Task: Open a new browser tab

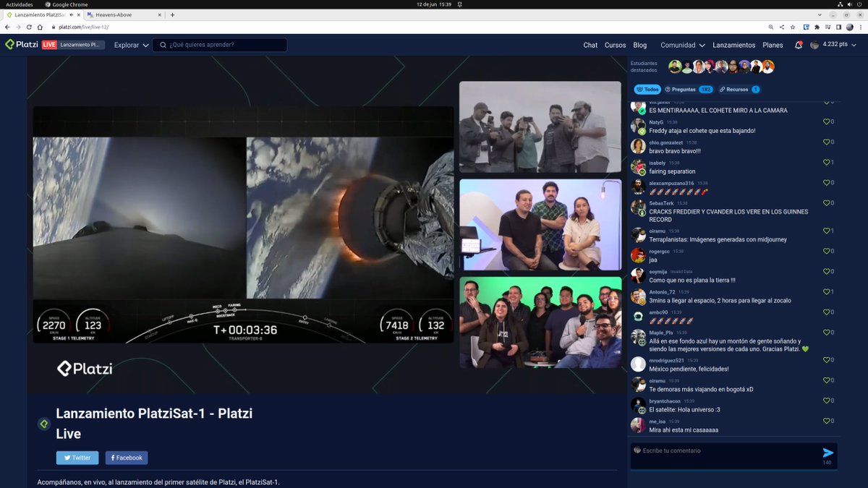Action: 173,14
